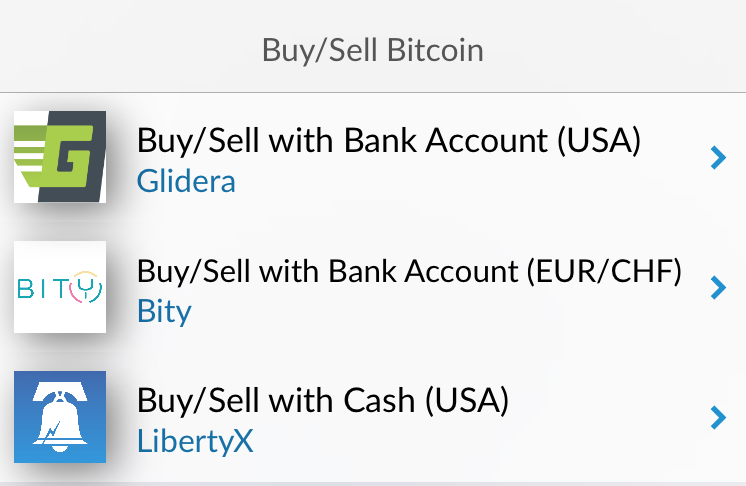The width and height of the screenshot is (746, 486).
Task: Click the Bity logo icon
Action: pos(60,287)
